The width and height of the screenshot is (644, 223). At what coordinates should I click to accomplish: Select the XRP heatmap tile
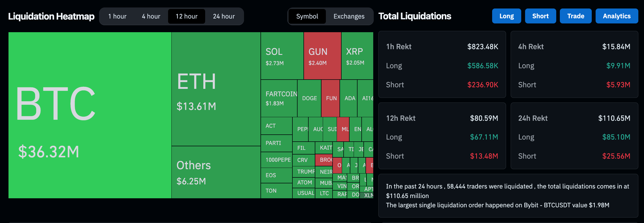(357, 56)
